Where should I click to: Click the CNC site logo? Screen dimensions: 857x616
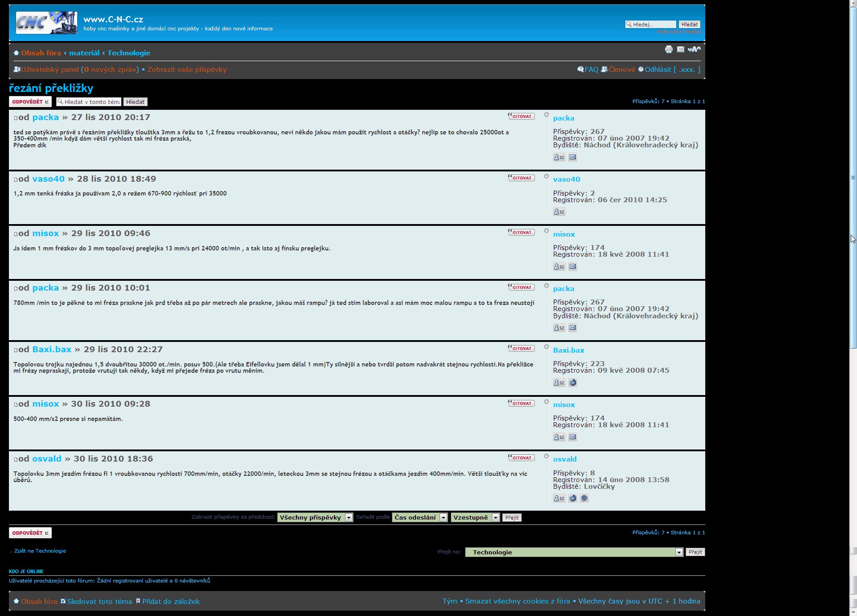pyautogui.click(x=46, y=23)
